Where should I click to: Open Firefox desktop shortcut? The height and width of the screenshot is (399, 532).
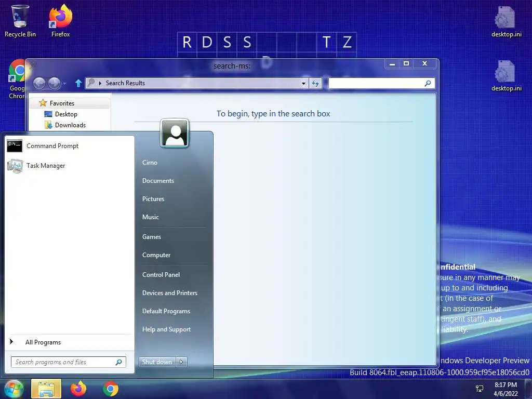pyautogui.click(x=60, y=21)
